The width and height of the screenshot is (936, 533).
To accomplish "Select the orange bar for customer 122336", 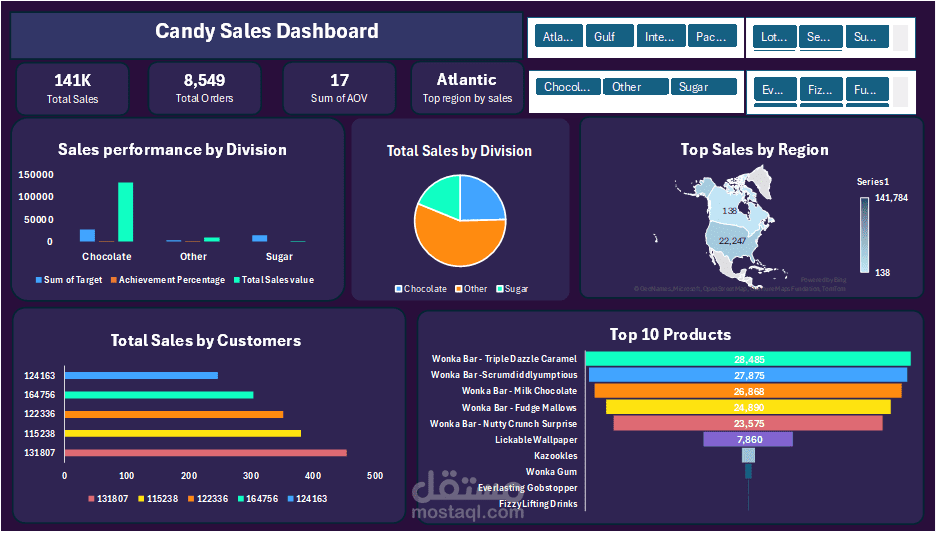I will tap(174, 414).
